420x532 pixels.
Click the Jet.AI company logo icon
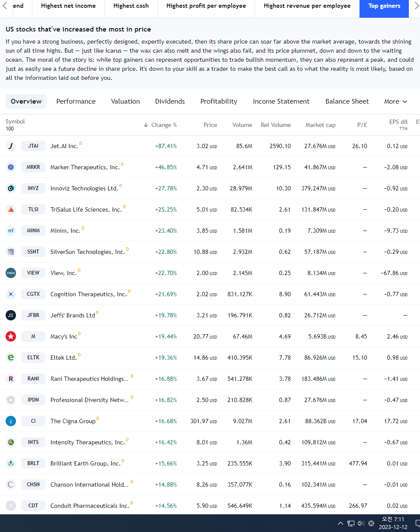(11, 146)
